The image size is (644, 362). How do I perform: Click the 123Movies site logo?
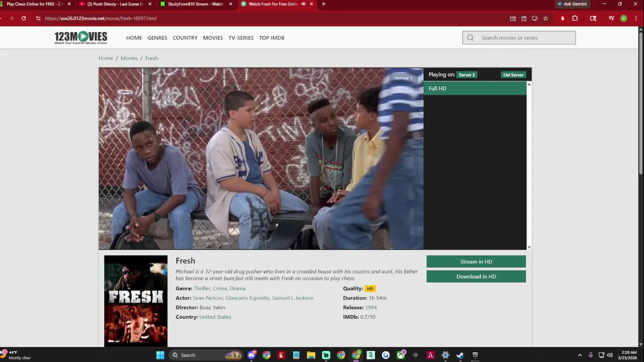click(80, 38)
